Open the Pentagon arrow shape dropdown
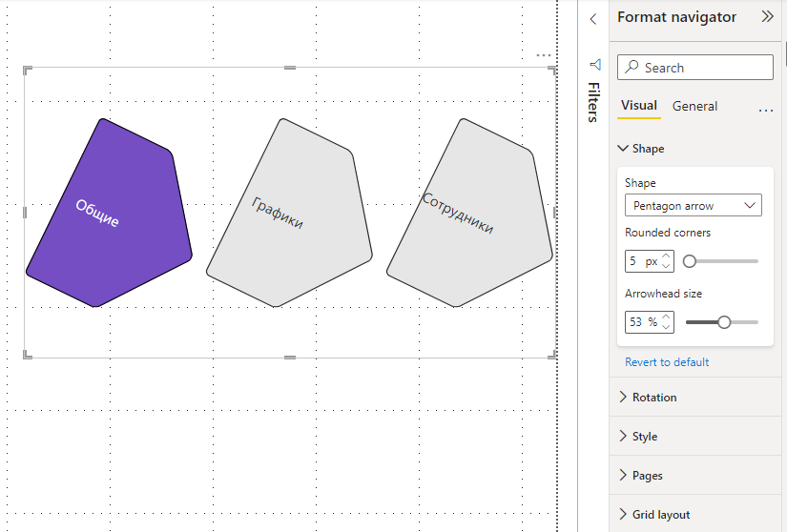787x532 pixels. tap(694, 205)
